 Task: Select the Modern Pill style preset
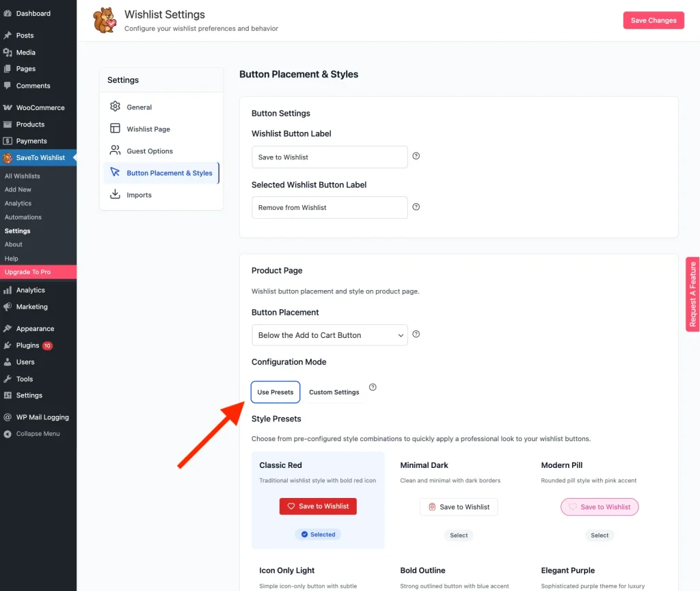[600, 536]
